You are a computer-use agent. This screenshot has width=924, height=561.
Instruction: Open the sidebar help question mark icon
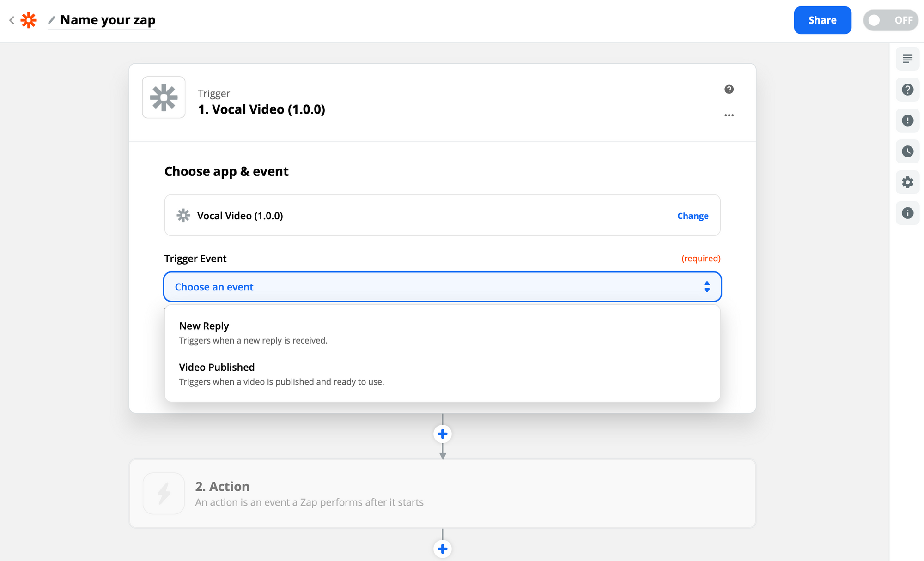[907, 90]
